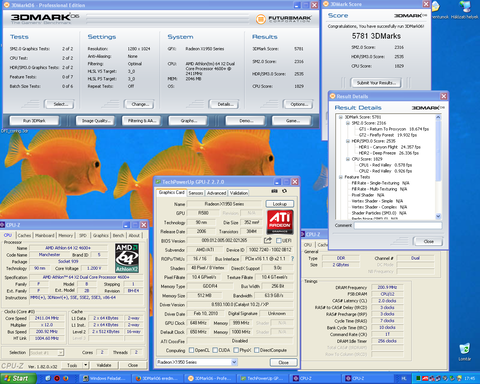Toggle the CUDA checkbox
This screenshot has height=384, width=480.
pos(215,350)
